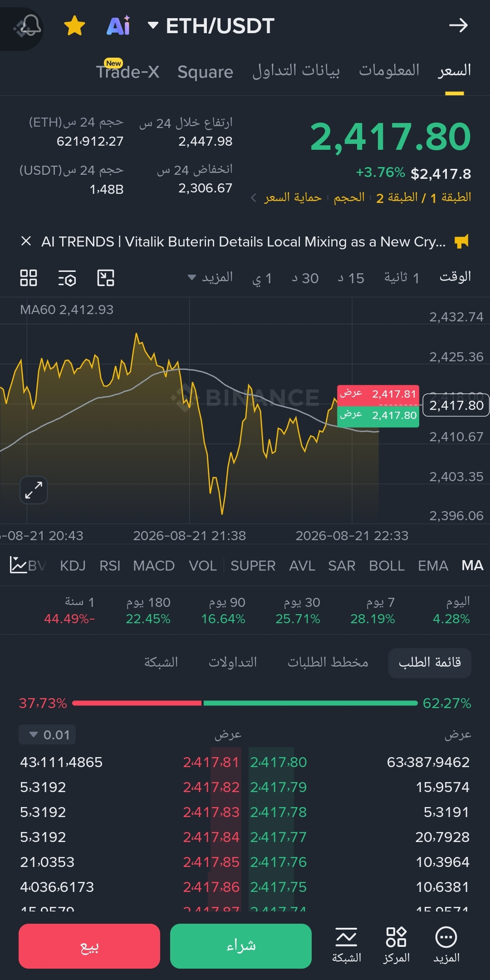The image size is (490, 980).
Task: Open the AI assistant icon
Action: point(118,26)
